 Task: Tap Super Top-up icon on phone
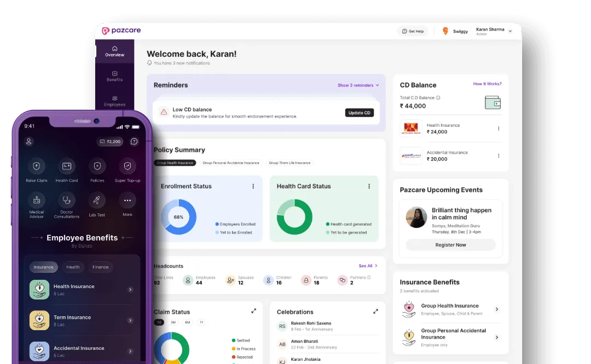click(x=128, y=166)
